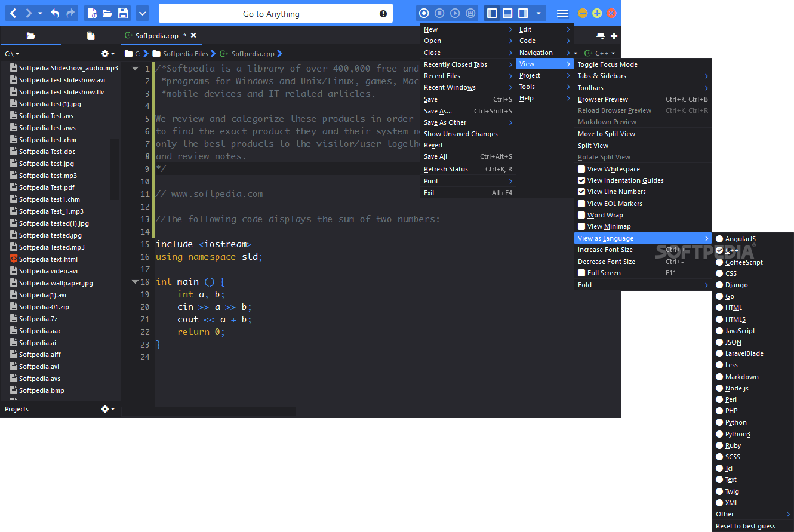Expand the Fold submenu
The image size is (794, 532).
click(643, 285)
